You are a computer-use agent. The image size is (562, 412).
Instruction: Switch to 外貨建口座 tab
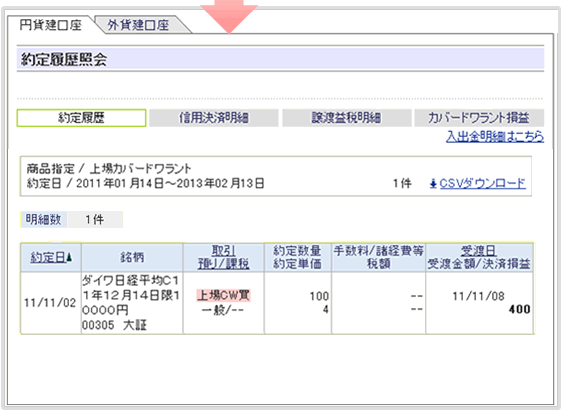point(138,25)
